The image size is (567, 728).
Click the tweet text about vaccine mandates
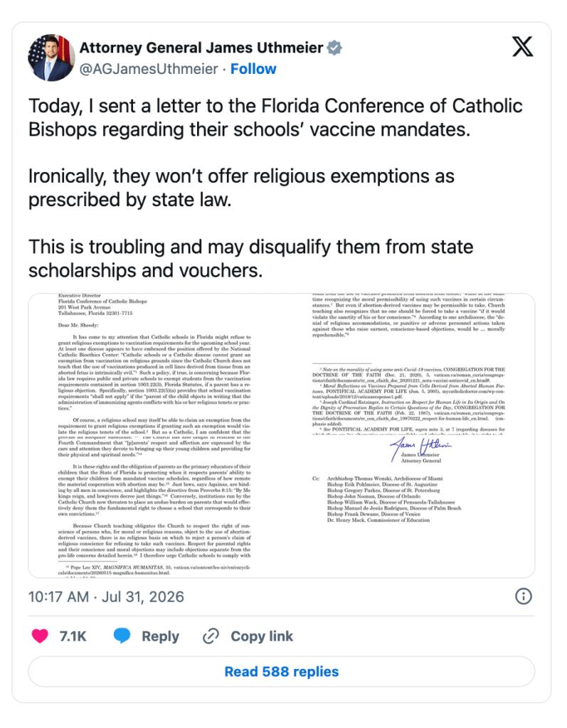[275, 117]
